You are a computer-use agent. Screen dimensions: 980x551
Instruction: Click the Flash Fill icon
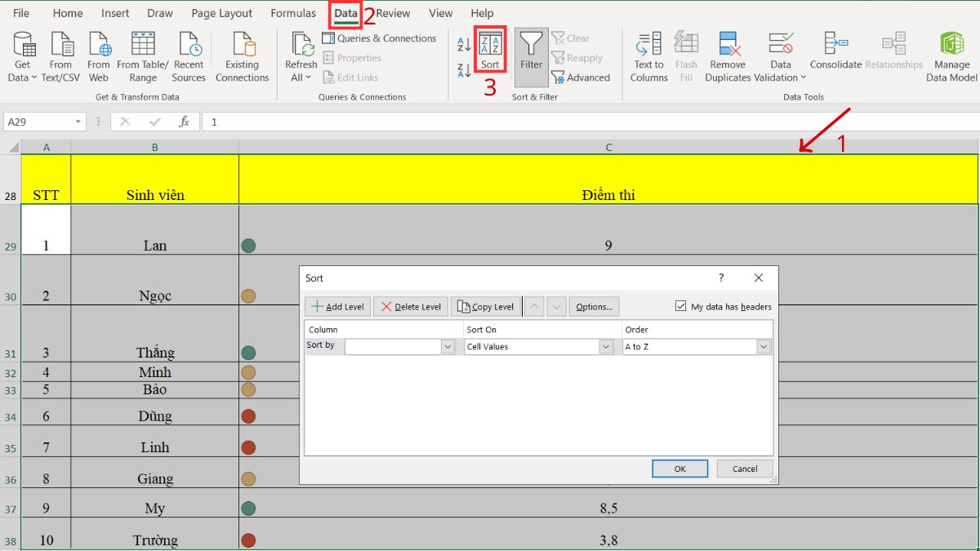pos(686,55)
